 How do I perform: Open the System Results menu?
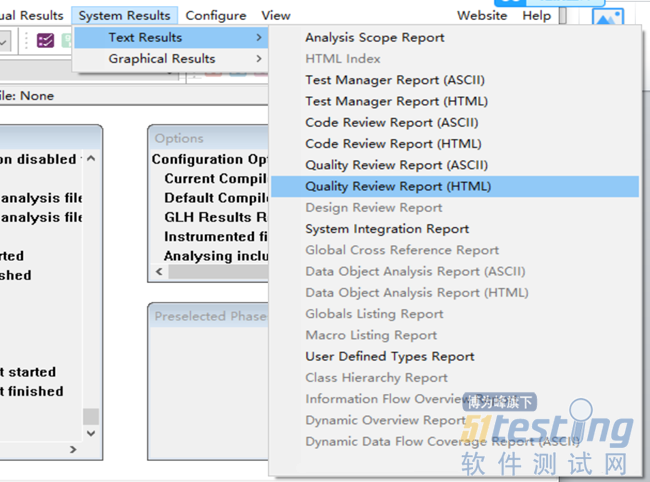click(x=124, y=15)
